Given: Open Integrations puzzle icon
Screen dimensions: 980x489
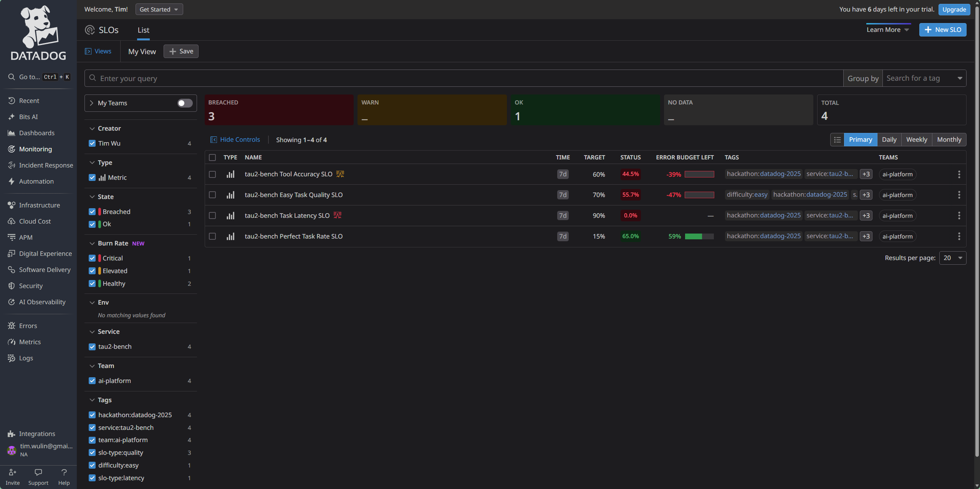Looking at the screenshot, I should [11, 434].
